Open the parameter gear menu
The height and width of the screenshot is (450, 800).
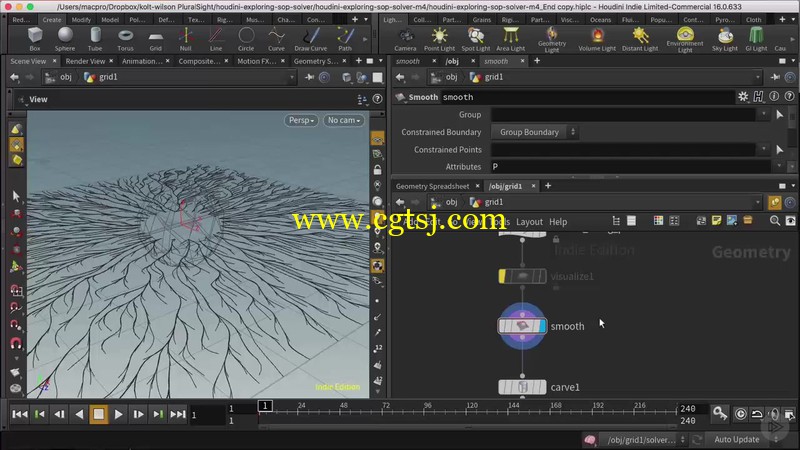(743, 96)
